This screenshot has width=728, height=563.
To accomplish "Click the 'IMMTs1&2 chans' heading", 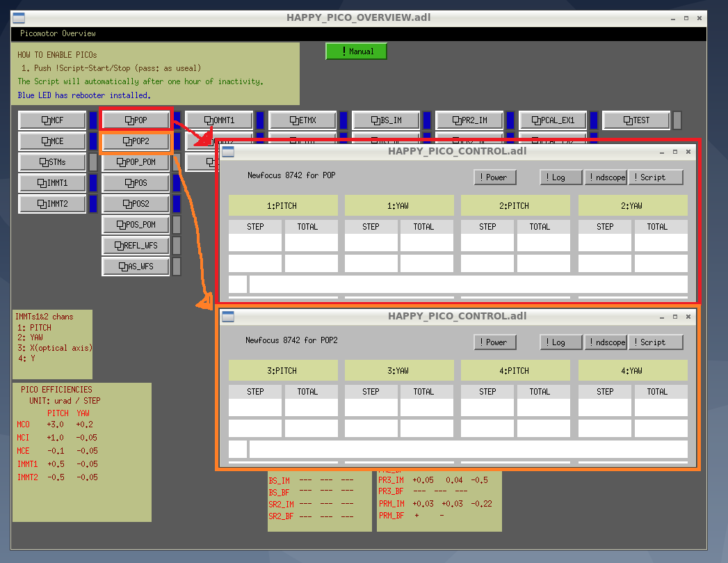I will tap(44, 317).
